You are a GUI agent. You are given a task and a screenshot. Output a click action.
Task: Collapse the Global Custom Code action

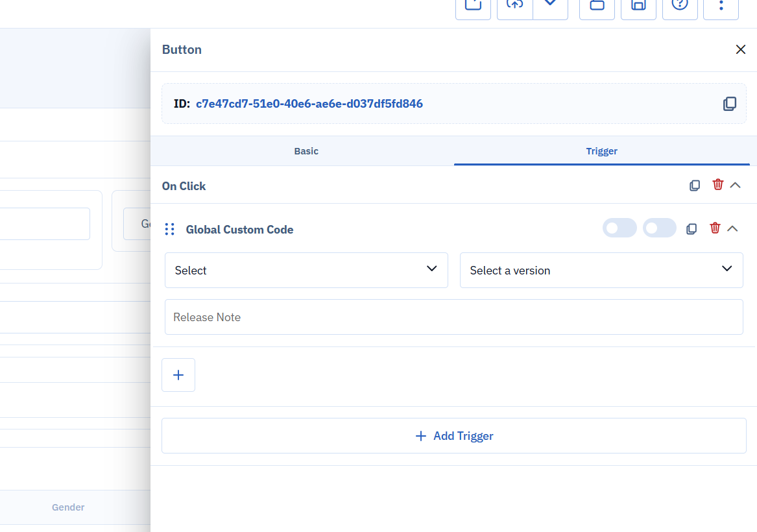point(732,229)
